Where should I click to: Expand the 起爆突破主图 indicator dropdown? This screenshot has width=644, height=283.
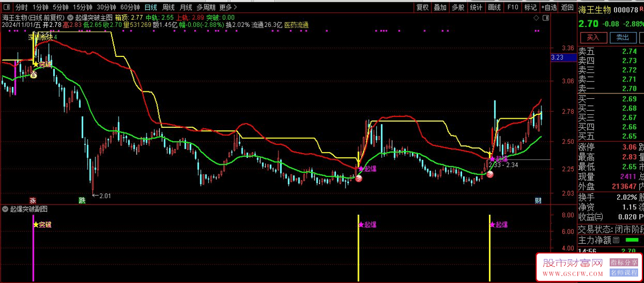coord(71,18)
